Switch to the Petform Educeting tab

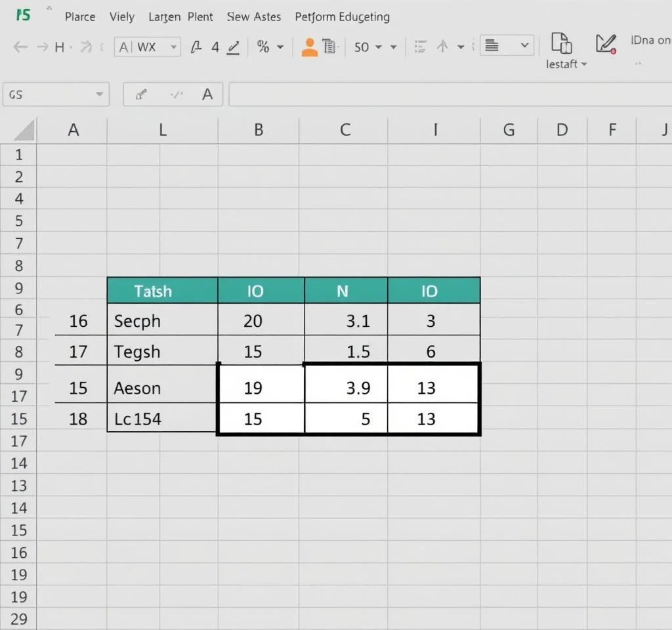(x=342, y=17)
